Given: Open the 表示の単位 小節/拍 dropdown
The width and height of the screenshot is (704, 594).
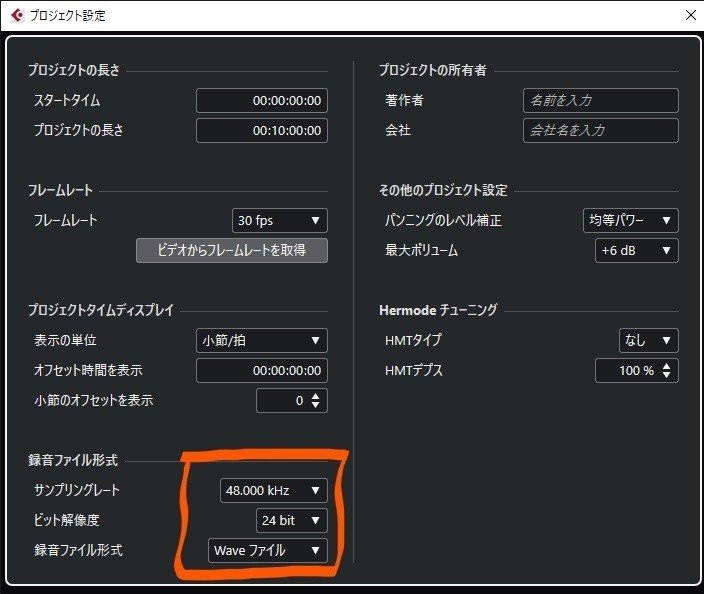Looking at the screenshot, I should [262, 340].
